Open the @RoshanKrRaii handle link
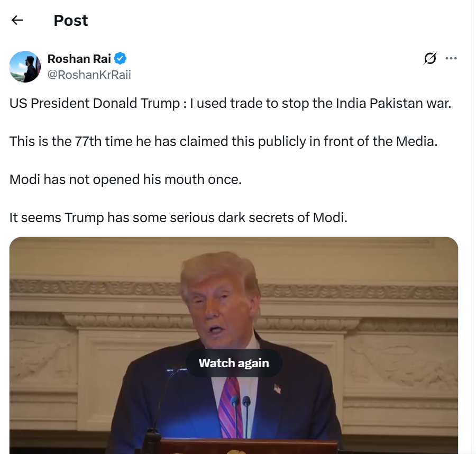Image resolution: width=476 pixels, height=454 pixels. (x=89, y=75)
